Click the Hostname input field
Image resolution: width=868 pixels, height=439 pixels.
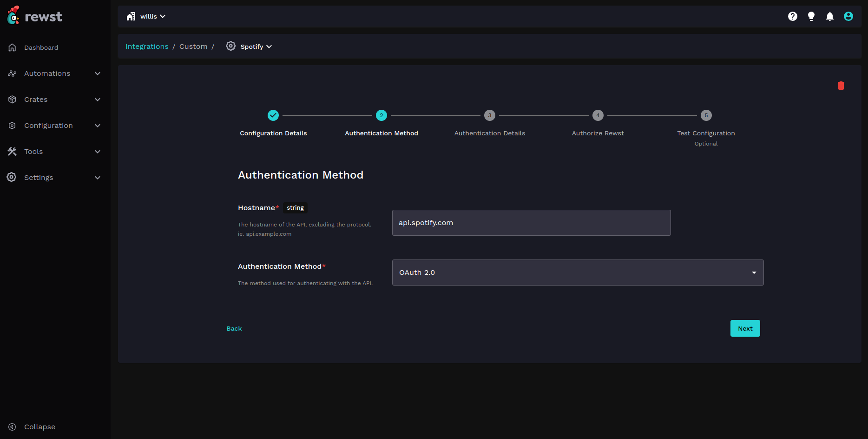(531, 223)
